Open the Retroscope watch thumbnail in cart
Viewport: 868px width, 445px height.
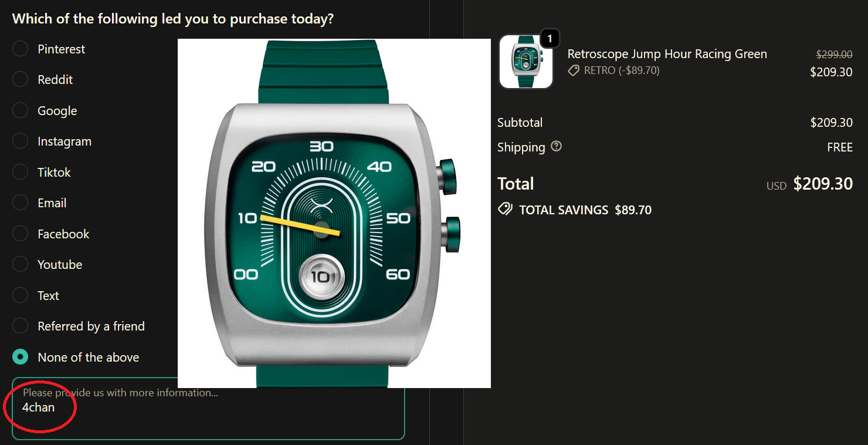[x=526, y=62]
